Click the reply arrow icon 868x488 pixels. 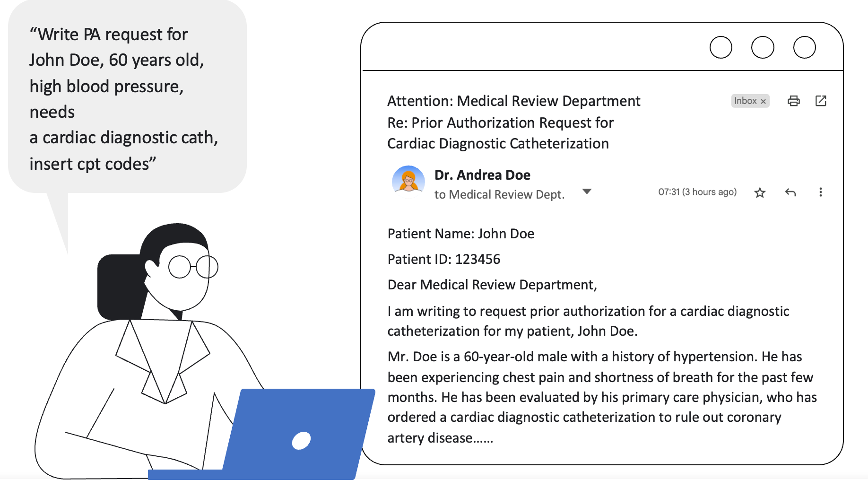[x=790, y=192]
